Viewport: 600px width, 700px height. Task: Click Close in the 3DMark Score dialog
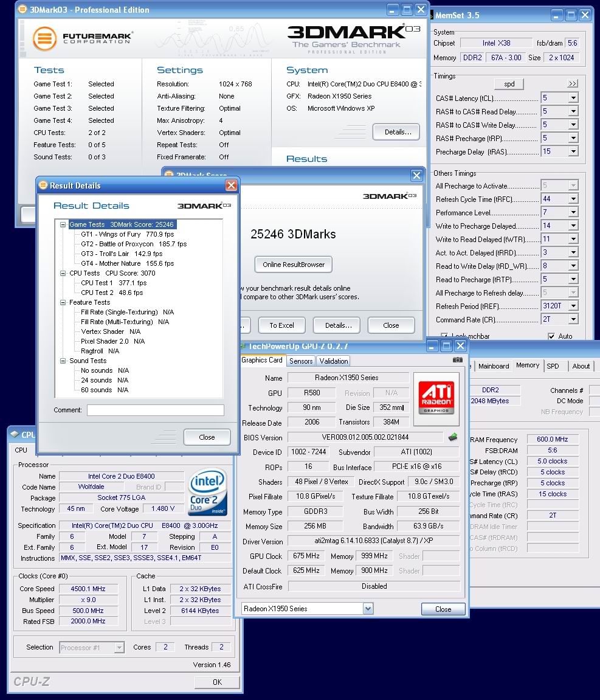(391, 325)
